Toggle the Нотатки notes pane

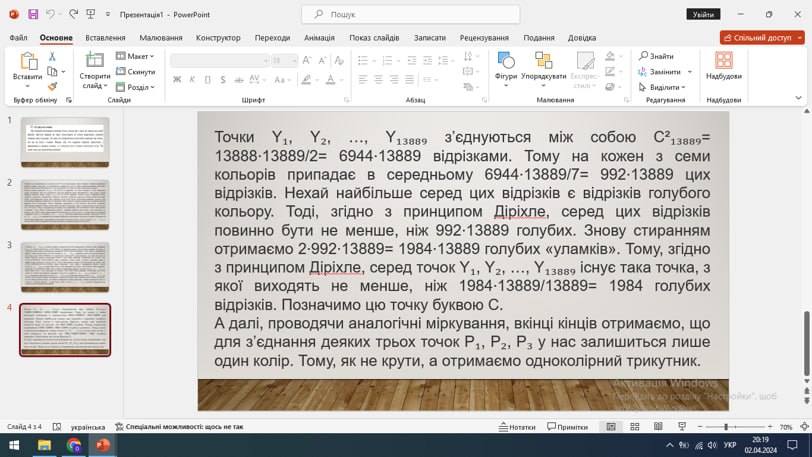coord(517,427)
